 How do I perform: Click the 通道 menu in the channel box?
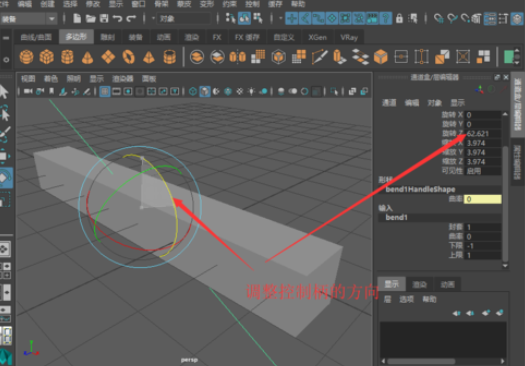tap(389, 103)
